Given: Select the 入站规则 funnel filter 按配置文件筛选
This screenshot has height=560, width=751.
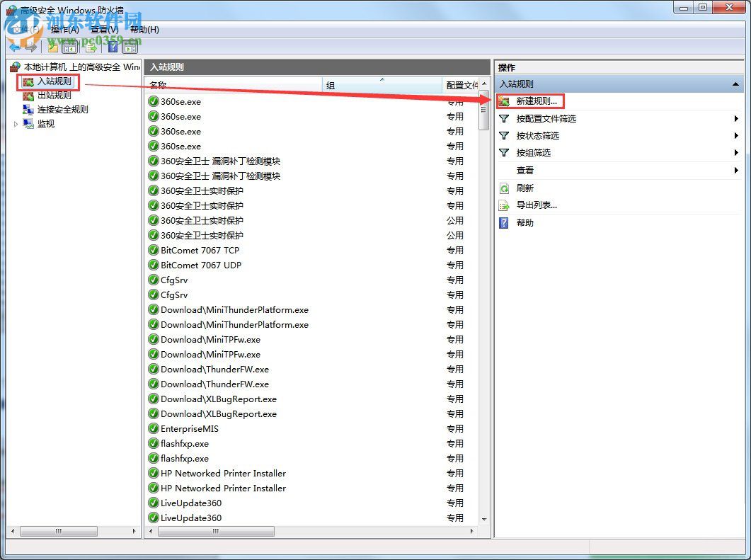Looking at the screenshot, I should click(x=503, y=118).
